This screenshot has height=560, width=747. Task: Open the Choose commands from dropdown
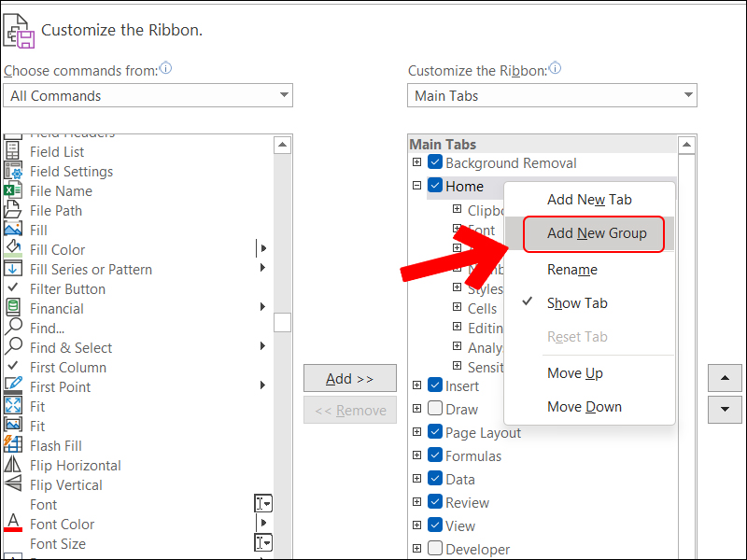tap(148, 95)
